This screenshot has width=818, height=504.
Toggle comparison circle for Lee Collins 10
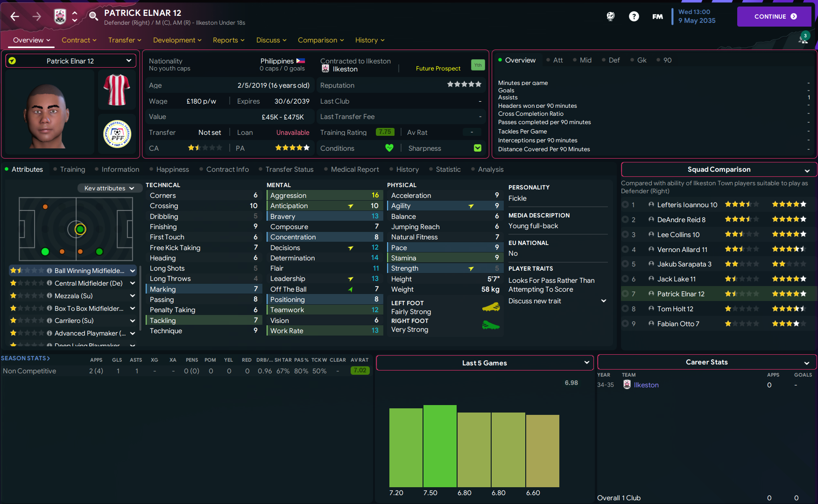pos(625,234)
